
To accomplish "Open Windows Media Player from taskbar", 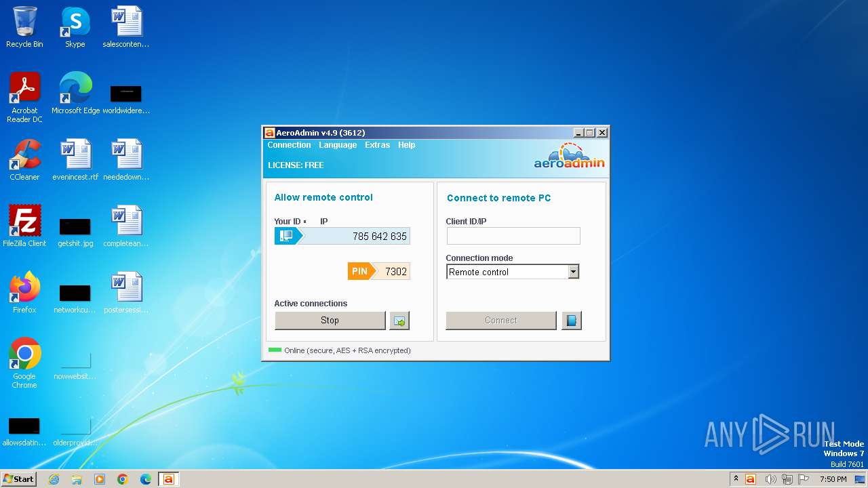I will pyautogui.click(x=100, y=479).
